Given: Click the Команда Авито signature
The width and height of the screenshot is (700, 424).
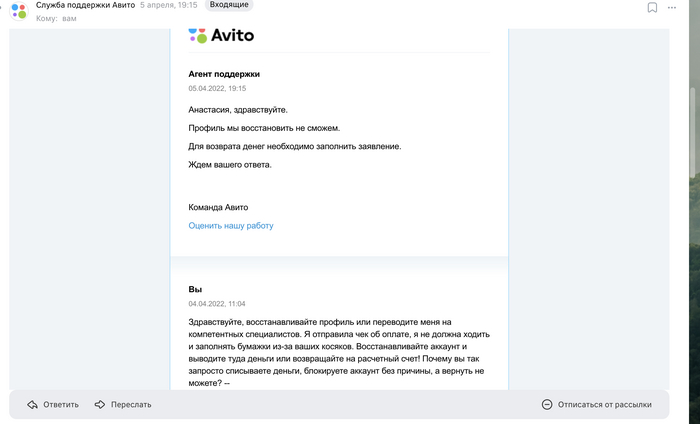Looking at the screenshot, I should (x=218, y=207).
